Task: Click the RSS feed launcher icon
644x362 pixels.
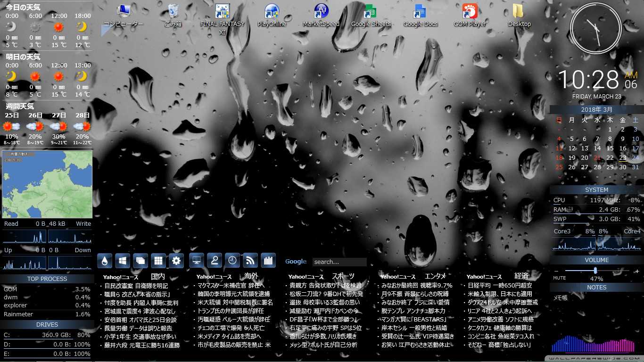Action: [x=250, y=260]
